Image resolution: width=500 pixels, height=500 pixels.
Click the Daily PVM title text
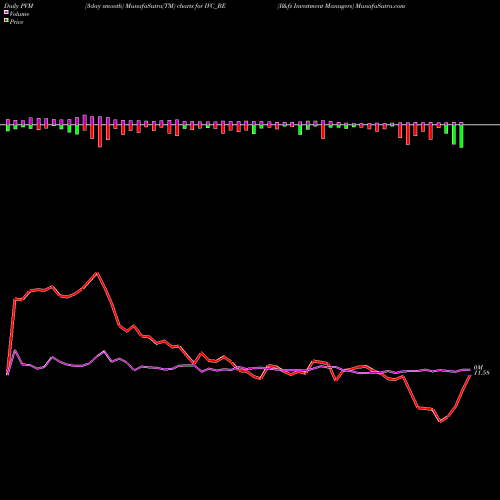pyautogui.click(x=19, y=6)
